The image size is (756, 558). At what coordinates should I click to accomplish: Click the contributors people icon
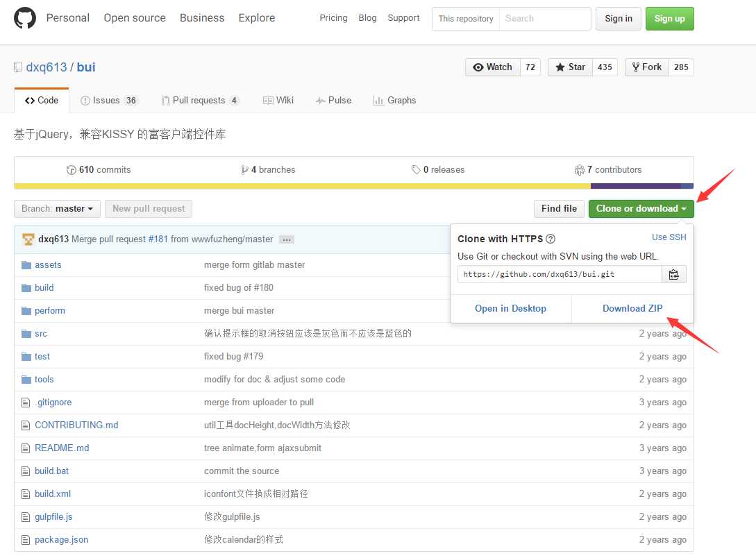click(579, 170)
